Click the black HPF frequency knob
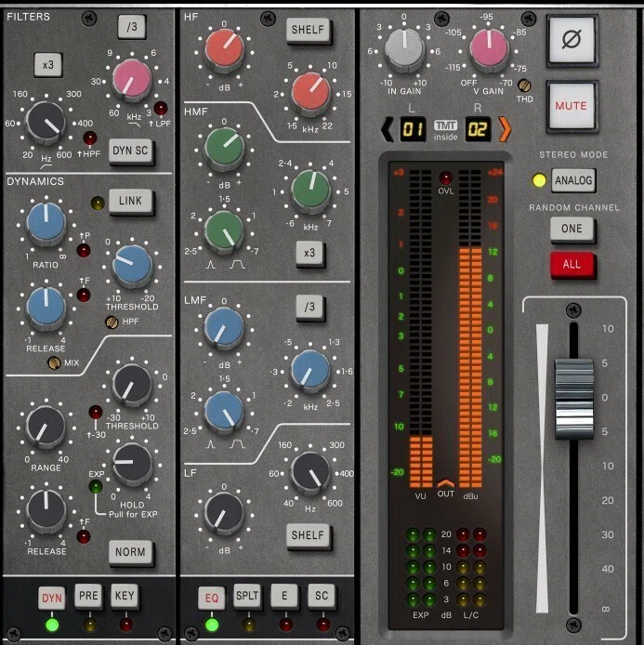Viewport: 644px width, 645px height. (x=46, y=122)
